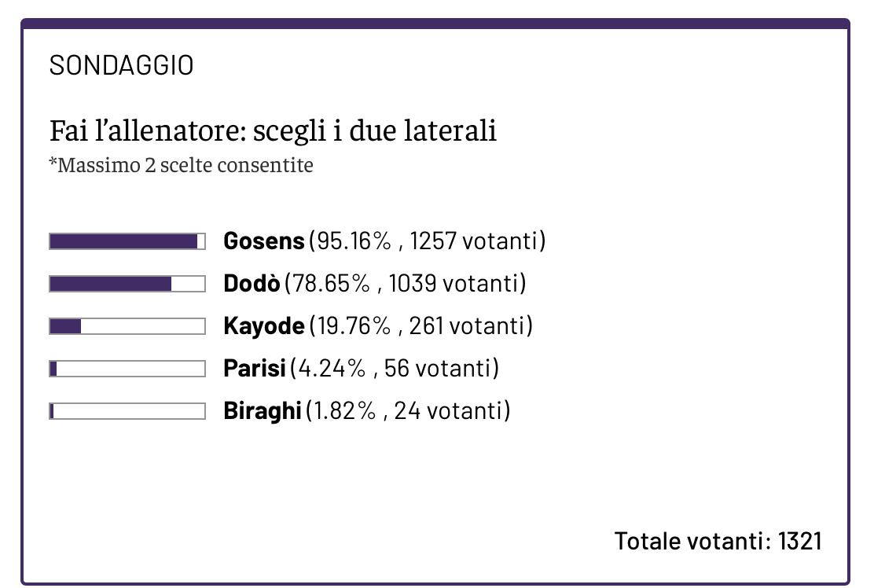Click the SONDAGGIO heading

[121, 65]
